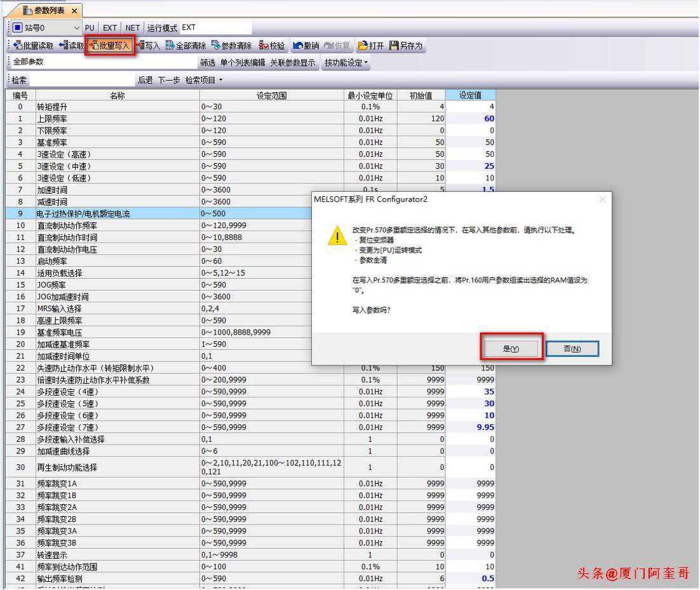Click the 批量写入 batch write button
This screenshot has width=700, height=590.
click(110, 46)
